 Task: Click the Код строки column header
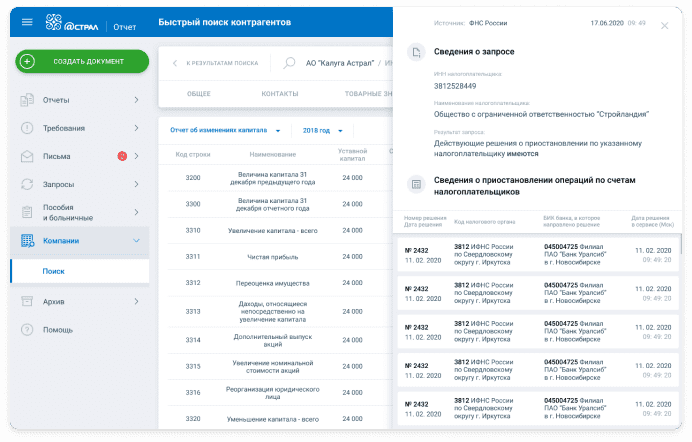click(x=193, y=154)
